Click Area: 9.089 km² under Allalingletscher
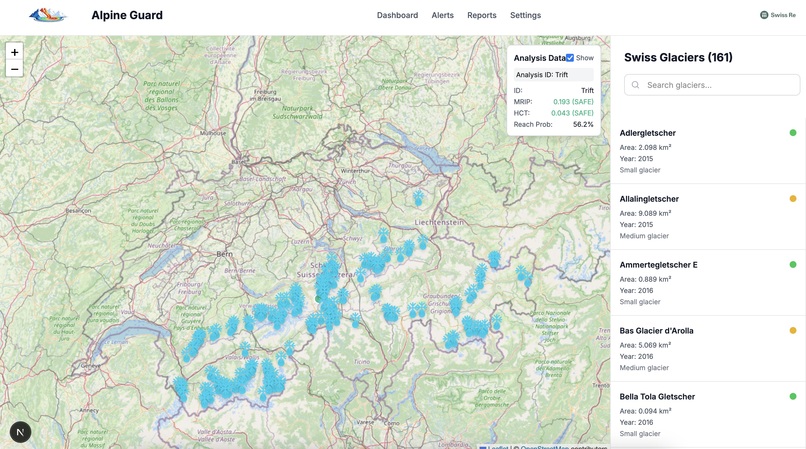Screen dimensions: 806x449 point(645,213)
